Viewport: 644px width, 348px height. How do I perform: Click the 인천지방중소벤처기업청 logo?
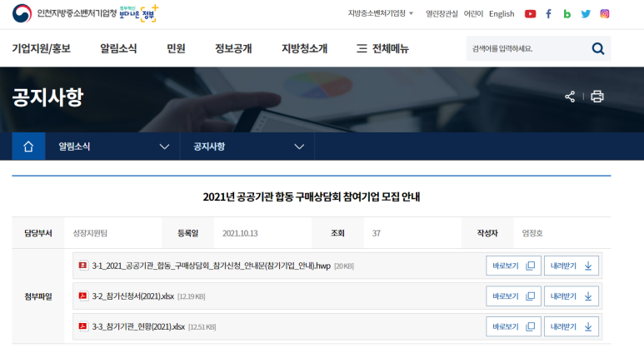64,13
